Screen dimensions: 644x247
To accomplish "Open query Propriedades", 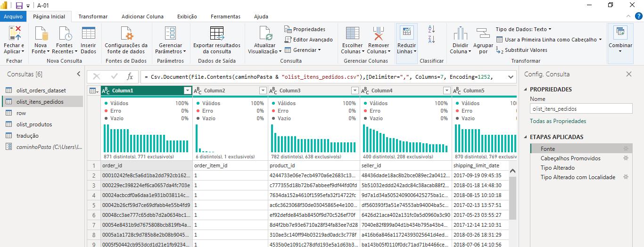I will tap(305, 29).
